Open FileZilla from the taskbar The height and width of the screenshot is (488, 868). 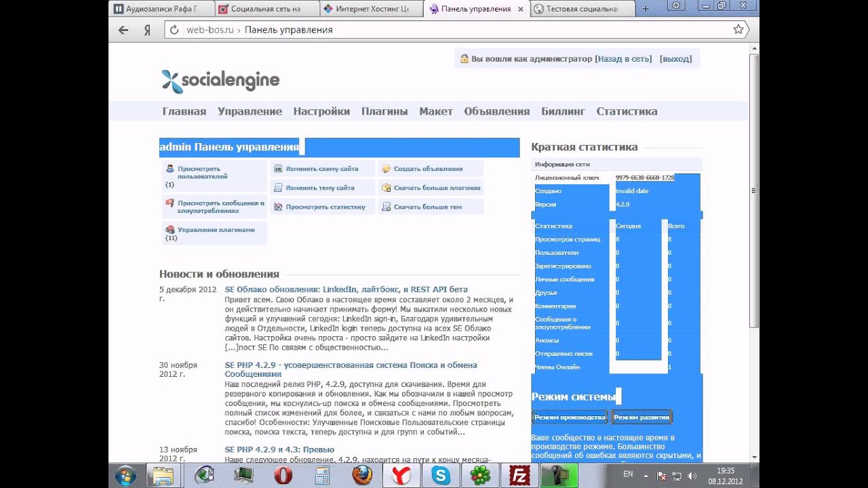click(520, 476)
